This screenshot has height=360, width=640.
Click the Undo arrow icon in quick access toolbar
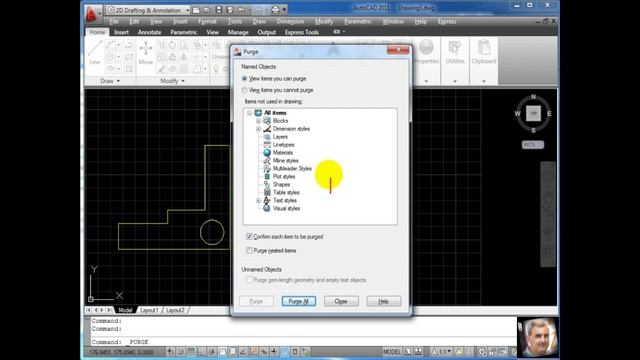click(x=242, y=10)
